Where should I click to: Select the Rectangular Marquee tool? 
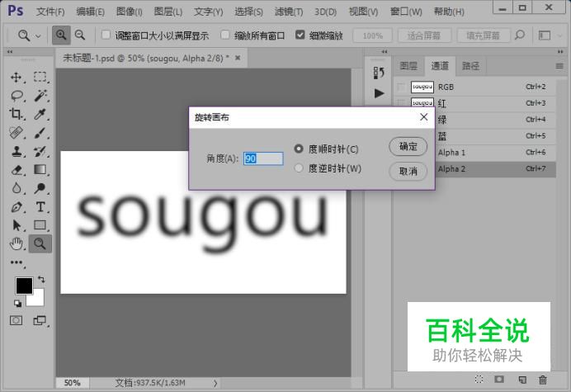[x=40, y=78]
